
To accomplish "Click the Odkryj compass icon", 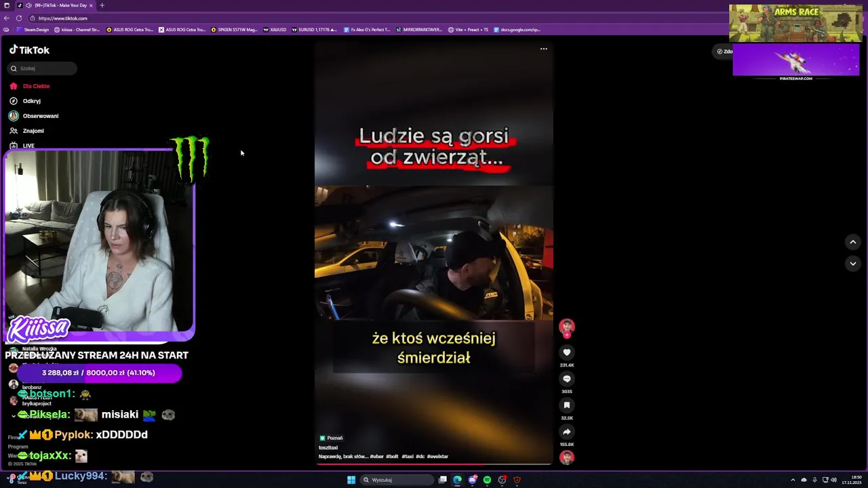I will coord(14,101).
